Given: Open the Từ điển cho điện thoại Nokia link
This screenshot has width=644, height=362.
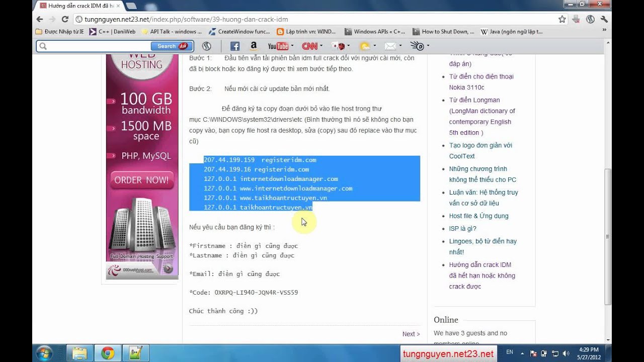Looking at the screenshot, I should (x=481, y=82).
